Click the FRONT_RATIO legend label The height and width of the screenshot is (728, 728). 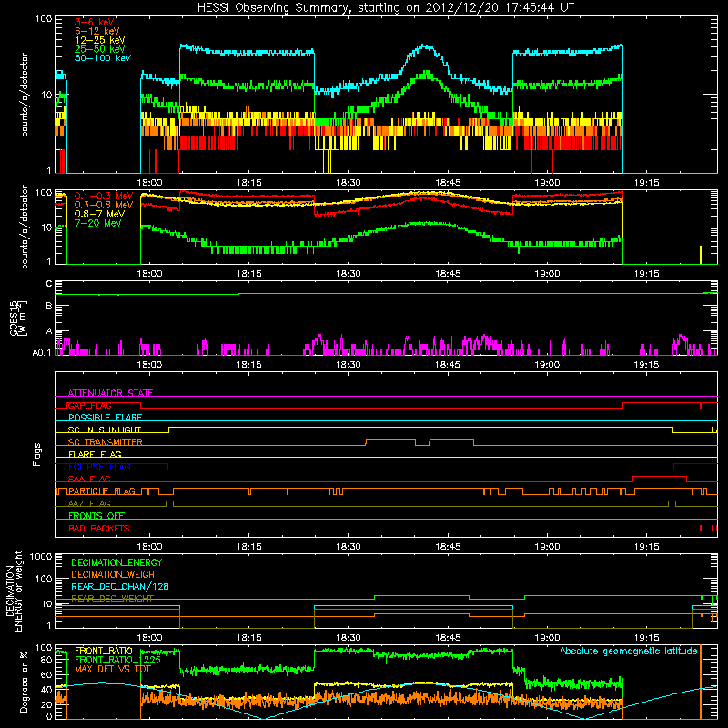(104, 651)
